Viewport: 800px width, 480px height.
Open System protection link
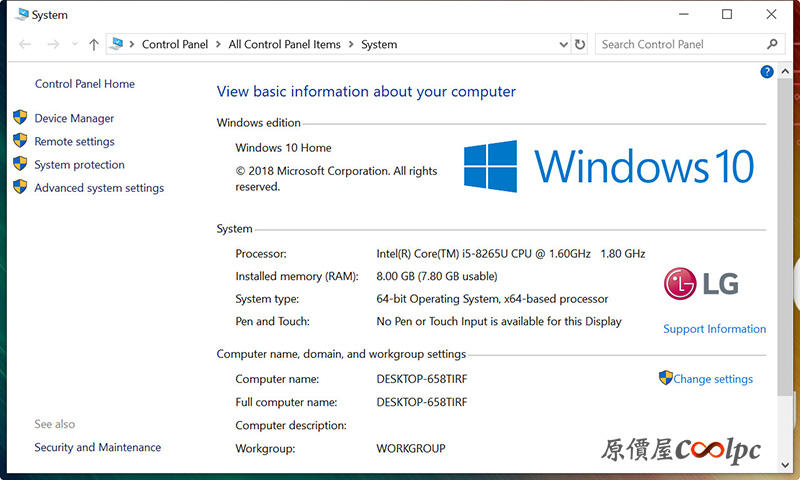click(x=79, y=165)
